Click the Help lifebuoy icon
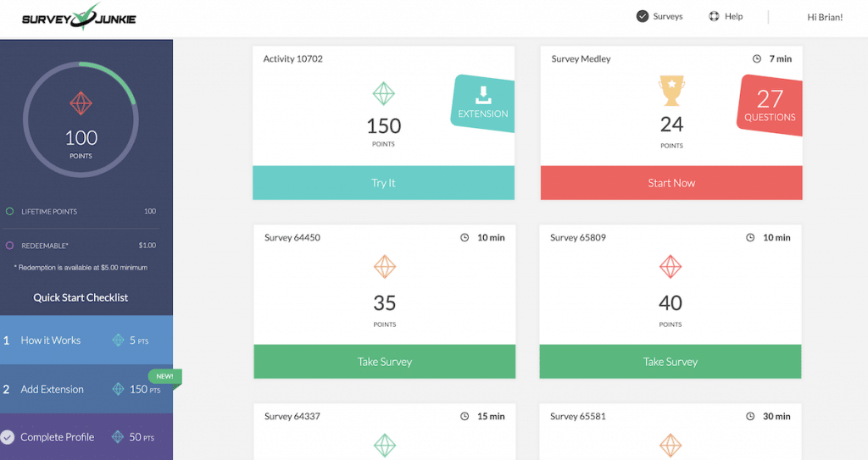This screenshot has width=868, height=460. click(x=714, y=17)
